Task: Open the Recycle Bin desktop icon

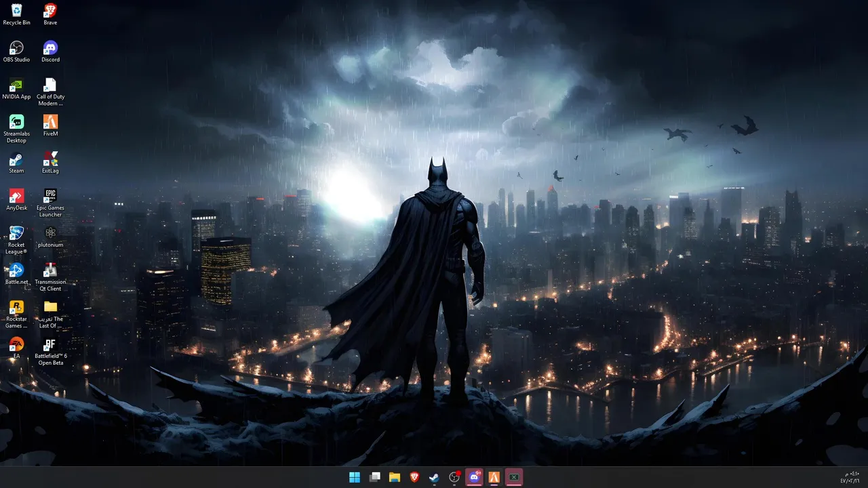Action: [x=16, y=14]
